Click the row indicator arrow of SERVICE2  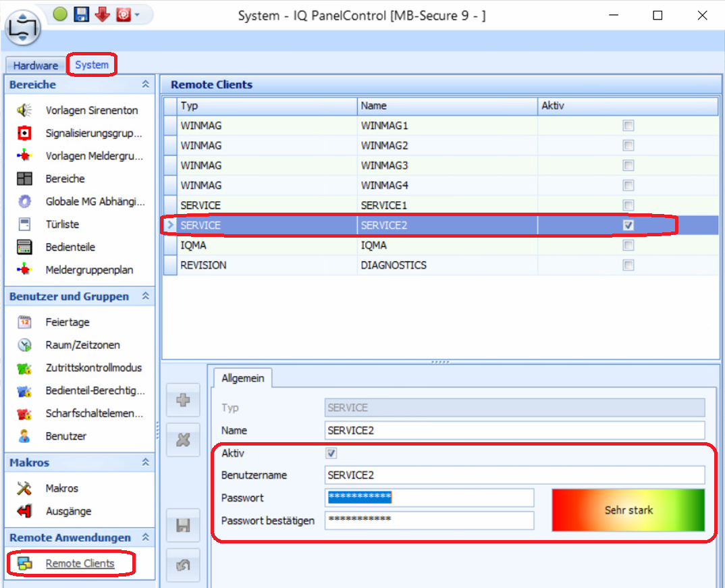pyautogui.click(x=170, y=225)
